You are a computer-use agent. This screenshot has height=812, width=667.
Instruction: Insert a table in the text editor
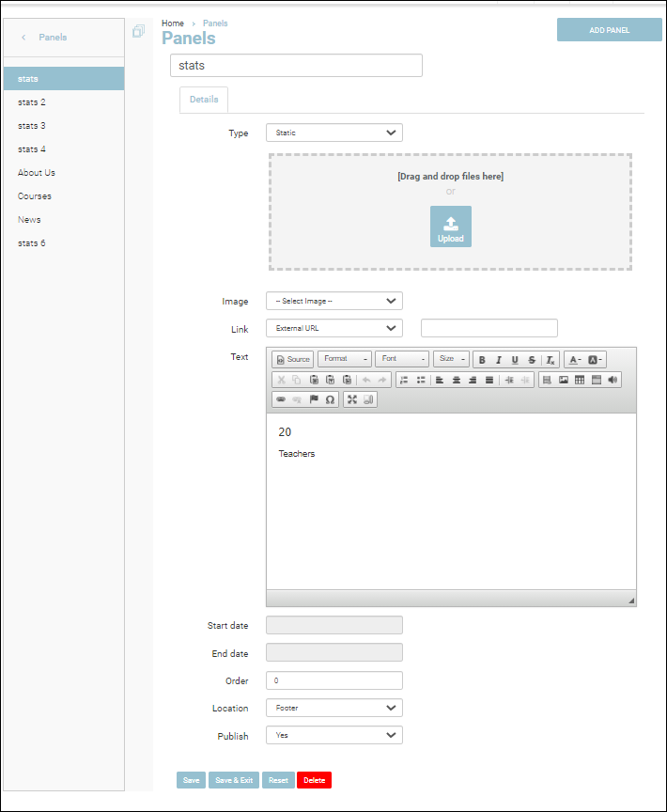click(580, 380)
